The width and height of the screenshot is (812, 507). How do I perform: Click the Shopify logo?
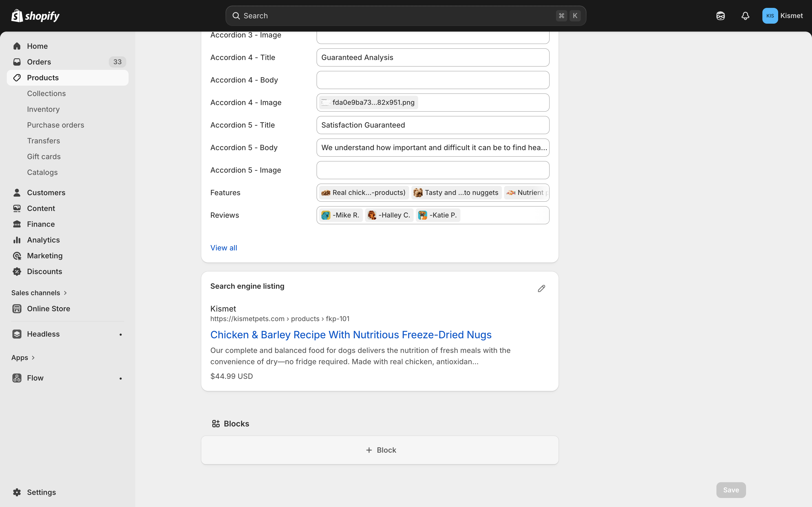tap(35, 15)
